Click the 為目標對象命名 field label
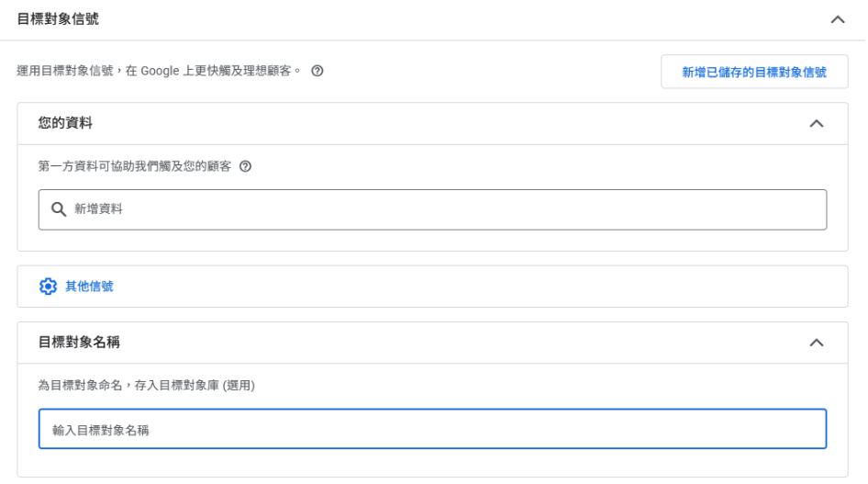 click(146, 386)
